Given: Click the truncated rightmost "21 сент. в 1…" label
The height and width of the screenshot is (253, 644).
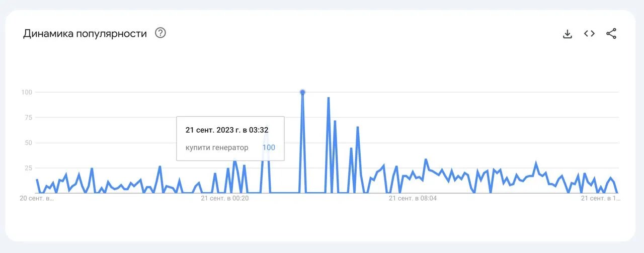Looking at the screenshot, I should (x=599, y=198).
